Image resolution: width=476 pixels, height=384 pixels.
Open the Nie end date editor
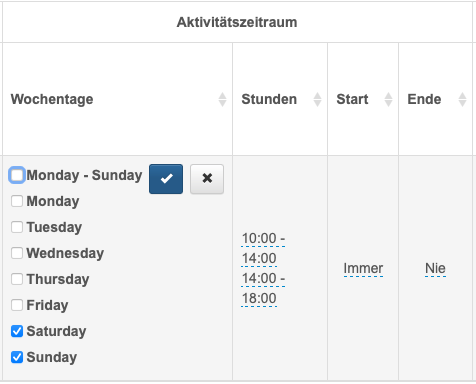(435, 268)
